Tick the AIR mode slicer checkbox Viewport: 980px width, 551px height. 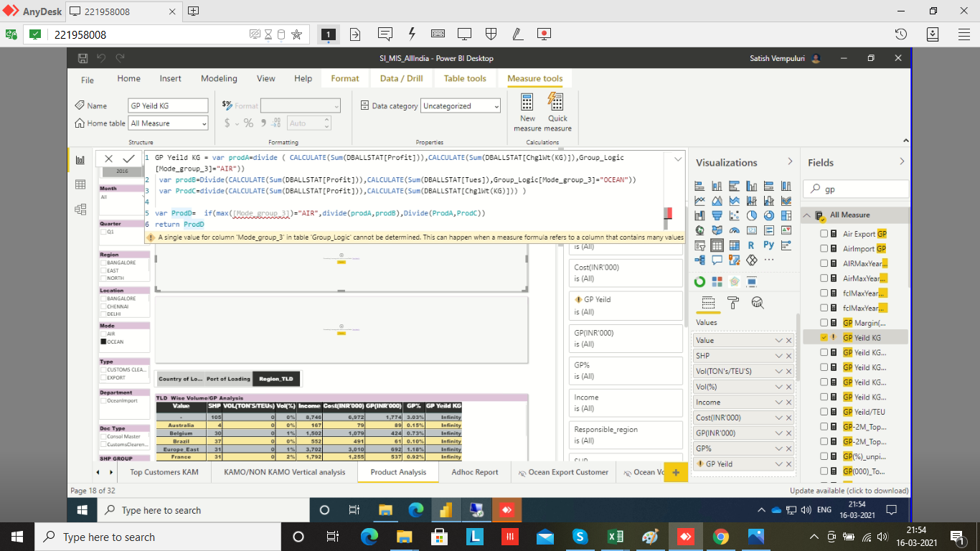coord(103,334)
